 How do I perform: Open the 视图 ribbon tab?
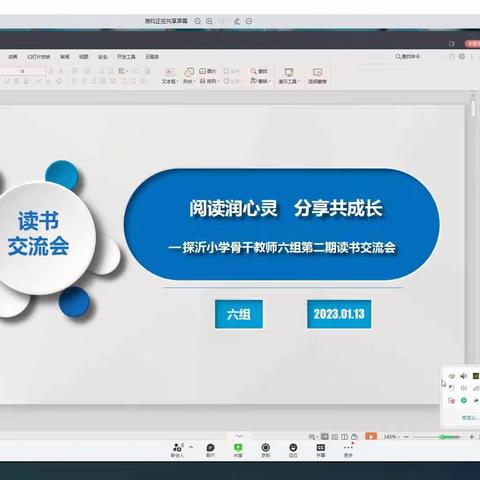click(x=84, y=57)
